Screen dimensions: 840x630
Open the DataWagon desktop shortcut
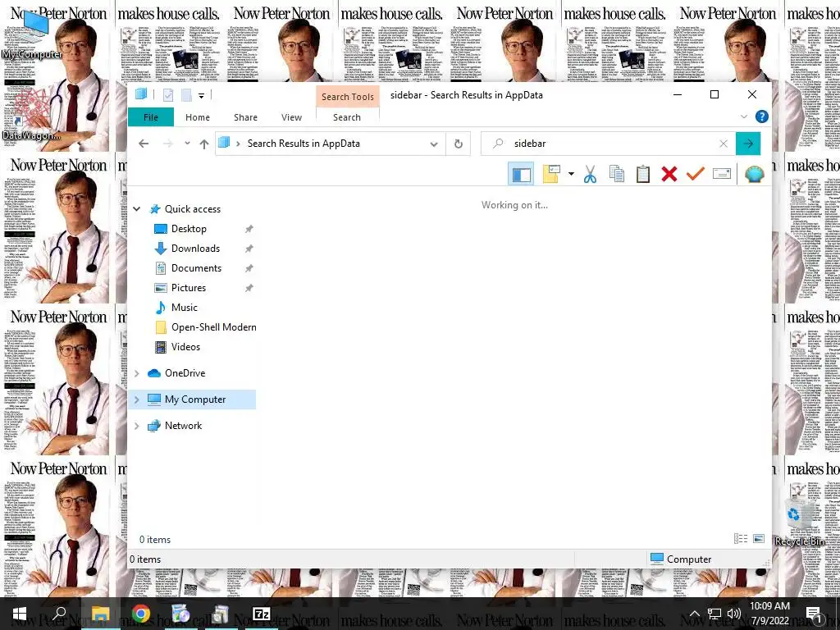pos(31,115)
